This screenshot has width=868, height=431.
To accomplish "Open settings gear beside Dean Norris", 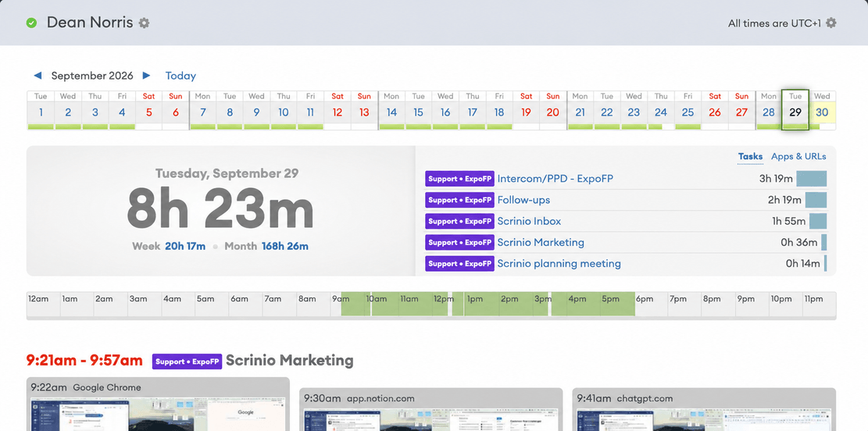I will [144, 23].
